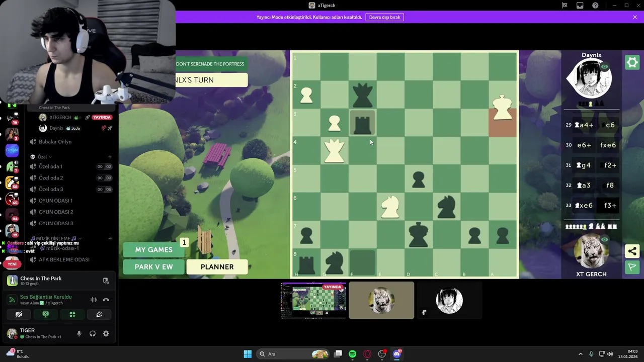Select black queen in row 2
Screen dimensions: 644x362
tap(362, 95)
